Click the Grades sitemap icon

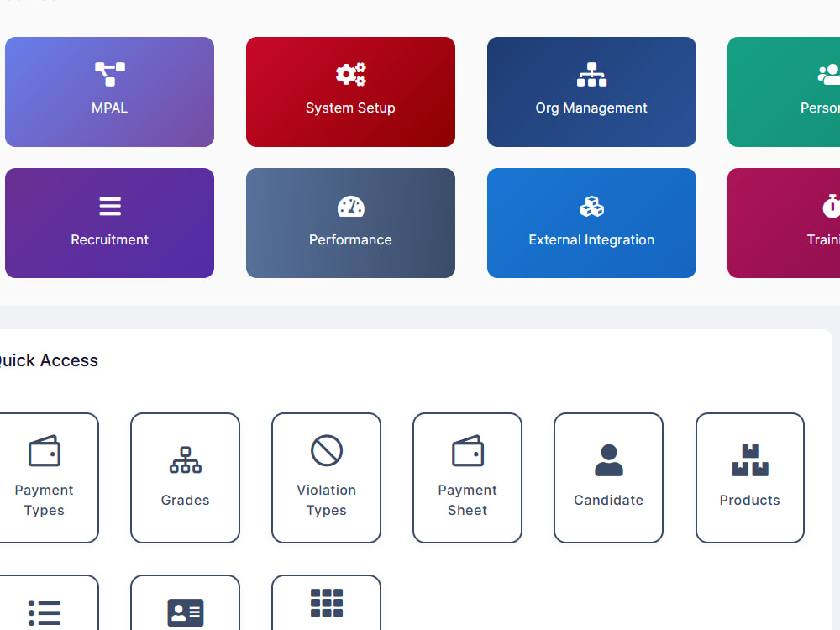pyautogui.click(x=186, y=460)
